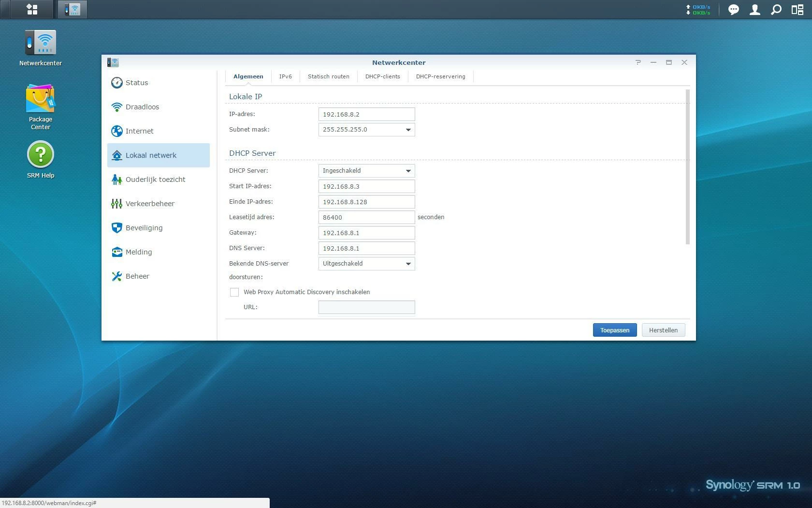Switch to the Statisch routen tab
The image size is (812, 508).
[x=329, y=76]
